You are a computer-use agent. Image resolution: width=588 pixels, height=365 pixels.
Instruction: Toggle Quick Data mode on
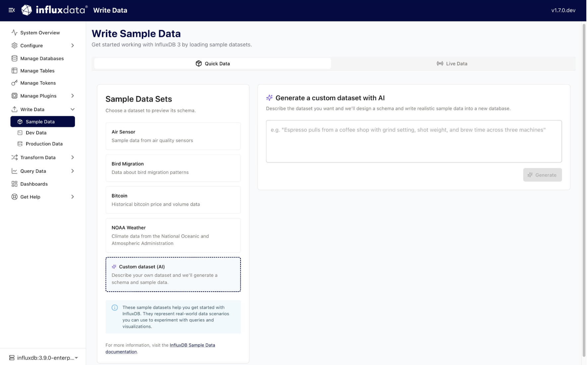coord(212,63)
